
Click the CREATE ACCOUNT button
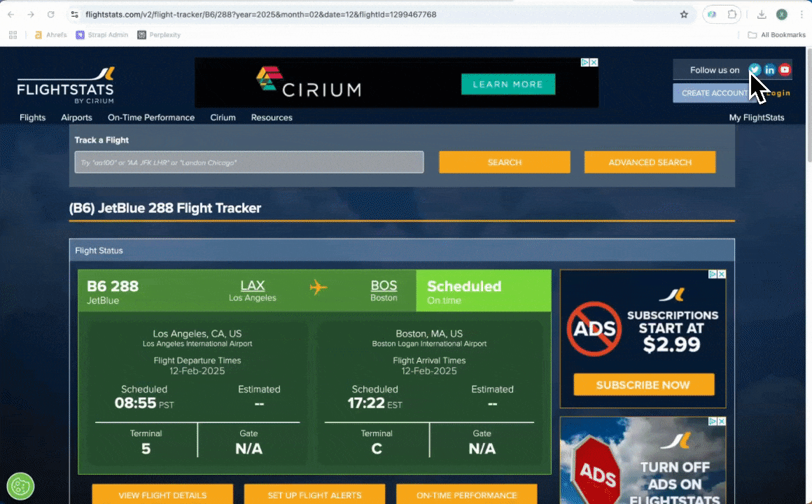coord(713,93)
